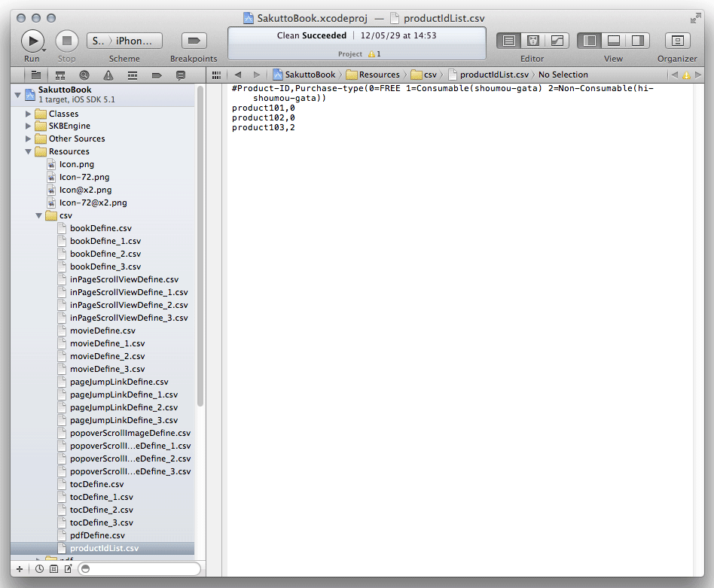
Task: Select the Assistant editor mode
Action: click(532, 41)
